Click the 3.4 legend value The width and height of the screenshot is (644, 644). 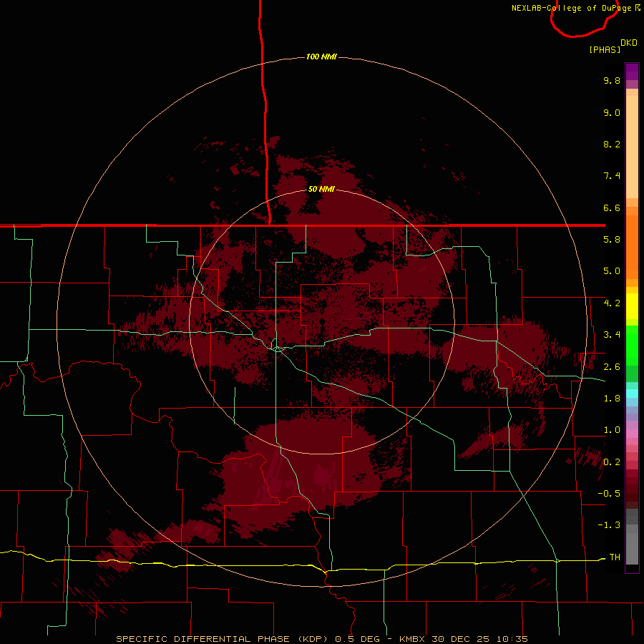[612, 335]
